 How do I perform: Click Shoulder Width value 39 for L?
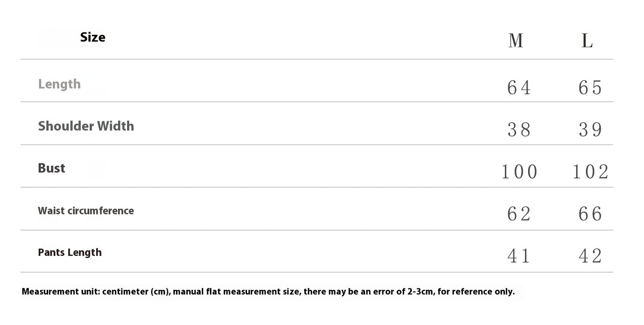[x=590, y=130]
